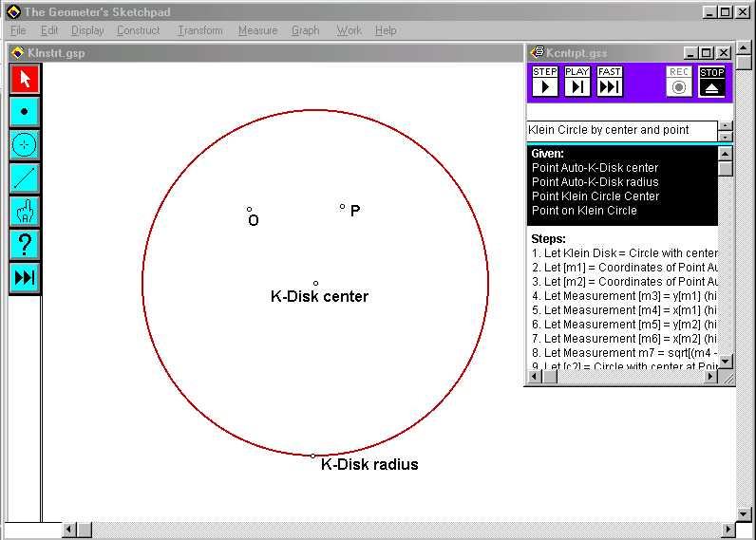Viewport: 756px width, 540px height.
Task: Click the script steps list up scroll arrow
Action: (726, 154)
